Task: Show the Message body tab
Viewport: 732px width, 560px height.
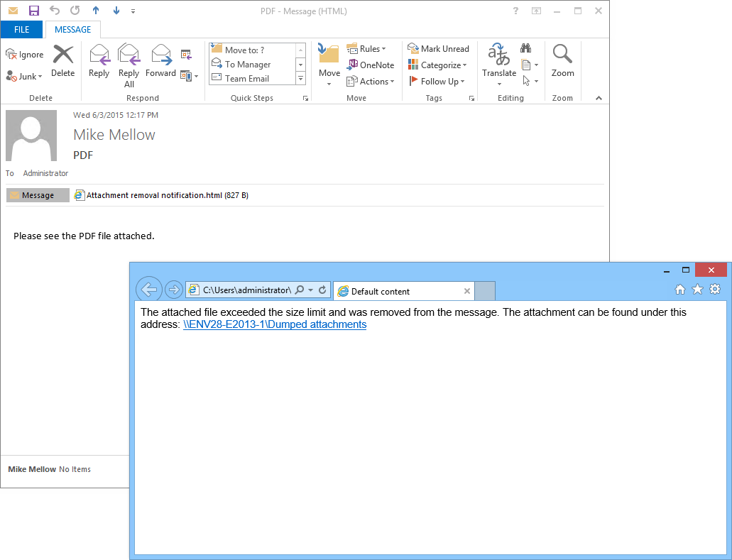Action: (38, 195)
